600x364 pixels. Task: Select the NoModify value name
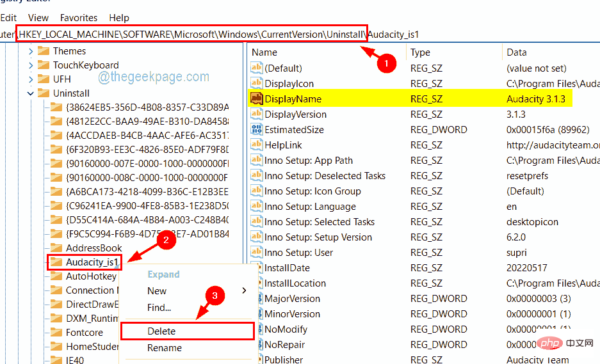click(x=286, y=329)
